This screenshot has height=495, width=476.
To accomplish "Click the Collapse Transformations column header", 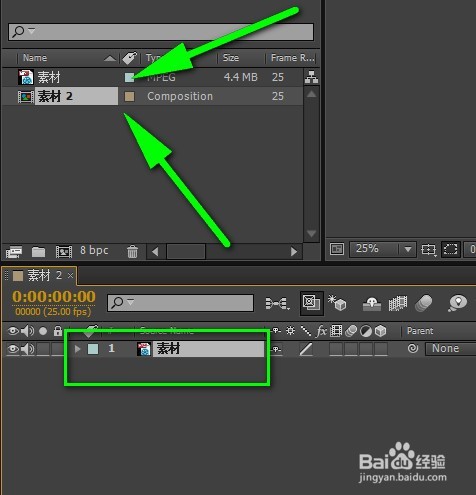I will [290, 331].
